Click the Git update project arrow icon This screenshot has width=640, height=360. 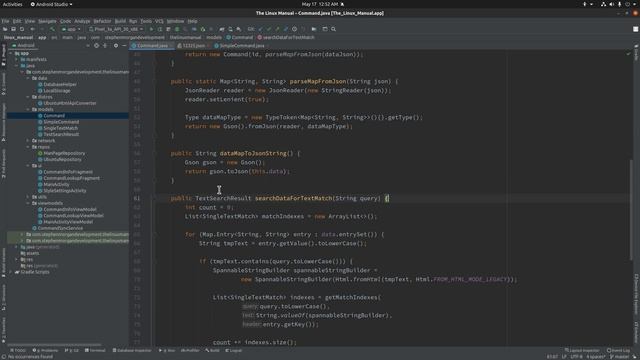coord(260,29)
